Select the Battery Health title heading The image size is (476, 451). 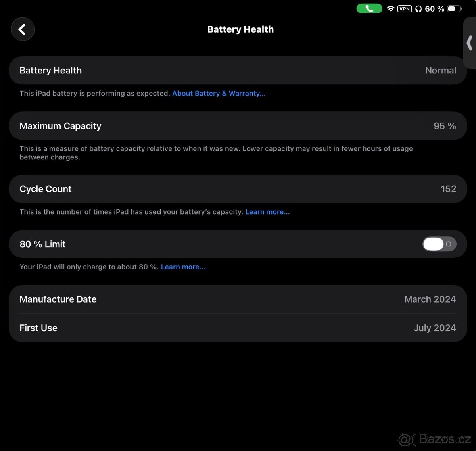(240, 29)
